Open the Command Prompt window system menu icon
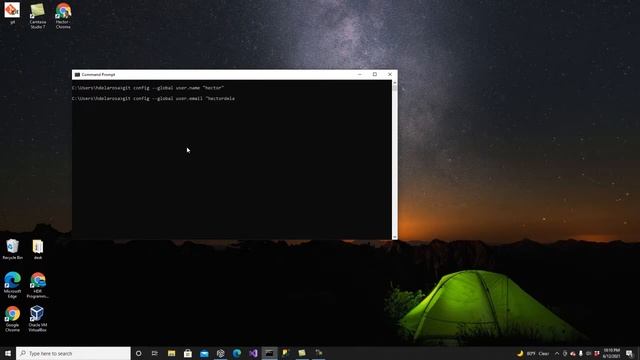640x360 pixels. coord(77,75)
